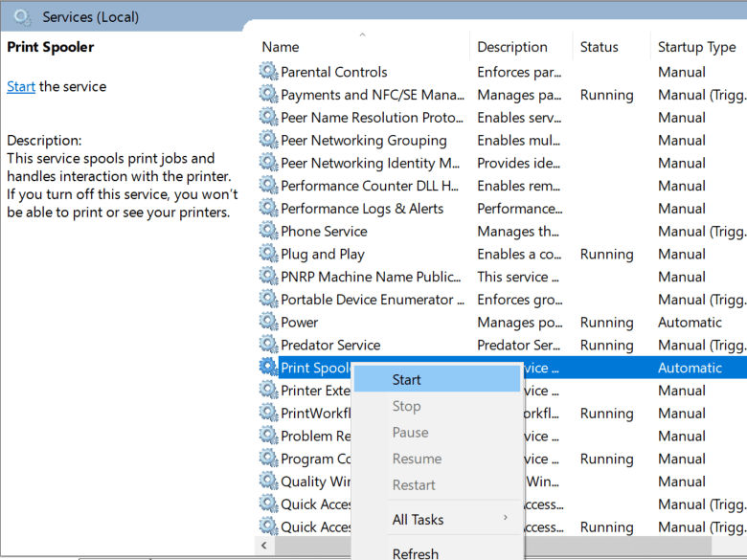
Task: Select Refresh in the context menu
Action: pyautogui.click(x=416, y=552)
